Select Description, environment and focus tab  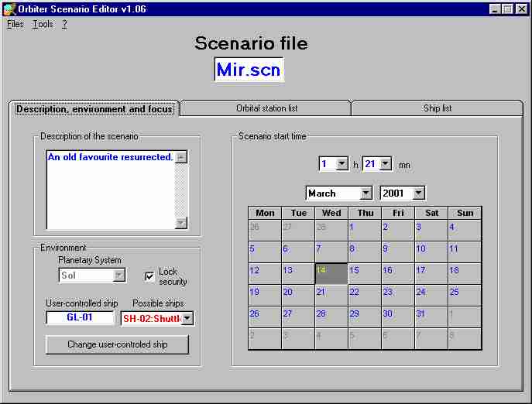click(x=94, y=109)
